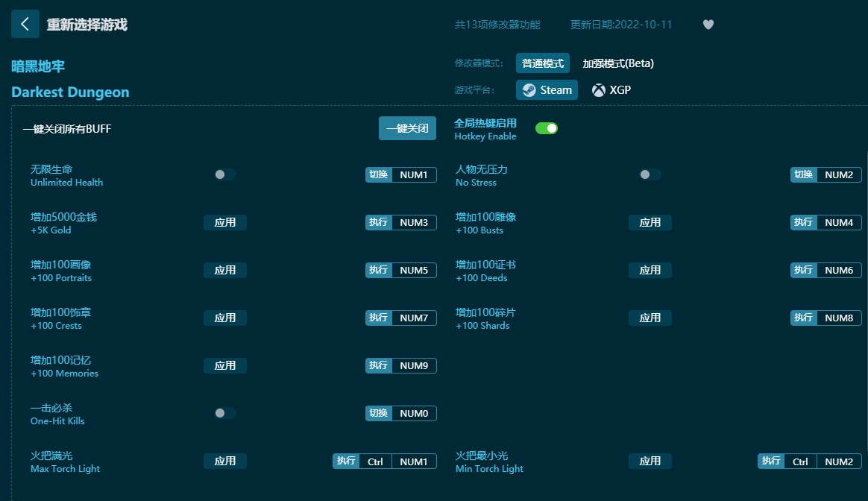Click 更新日期:2022-10-11 text
Screen dimensions: 868x501
click(621, 25)
